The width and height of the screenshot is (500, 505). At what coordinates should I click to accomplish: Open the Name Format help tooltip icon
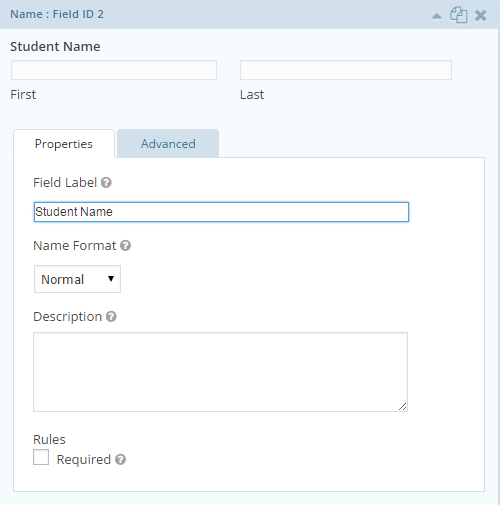pos(126,246)
